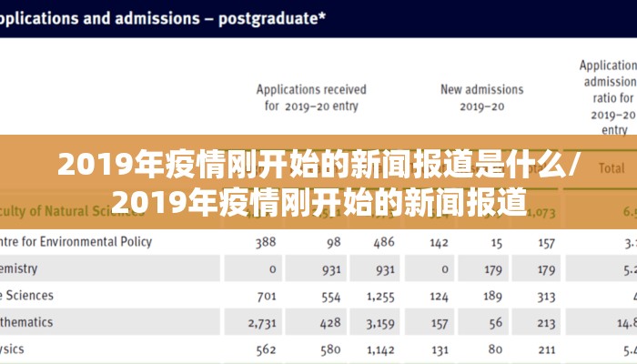The width and height of the screenshot is (637, 364).
Task: Click the 1,073 value in the faculty row
Action: pyautogui.click(x=541, y=212)
